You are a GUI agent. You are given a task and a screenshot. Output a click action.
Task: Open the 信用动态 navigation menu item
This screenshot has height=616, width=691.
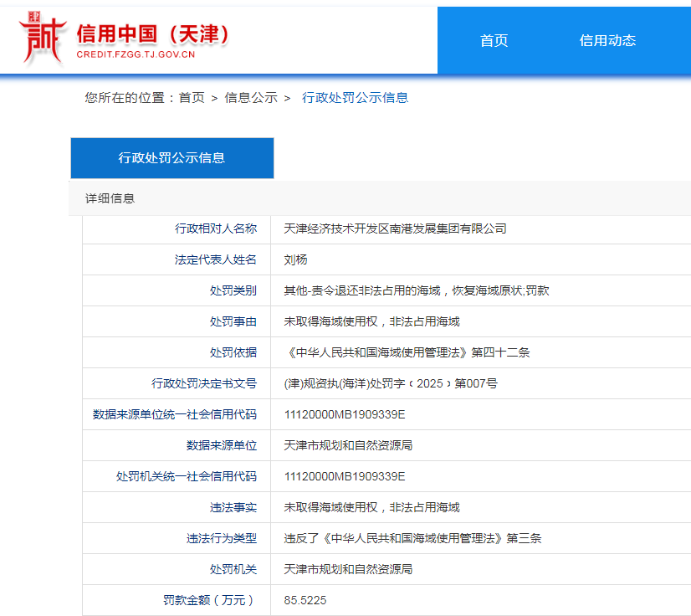point(607,40)
